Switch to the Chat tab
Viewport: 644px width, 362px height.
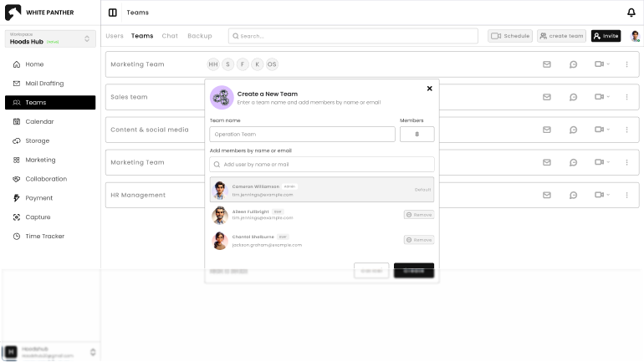(170, 36)
